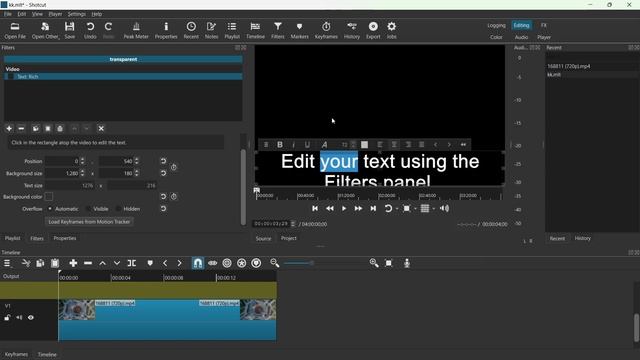Lock track V1
640x360 pixels.
tap(7, 318)
